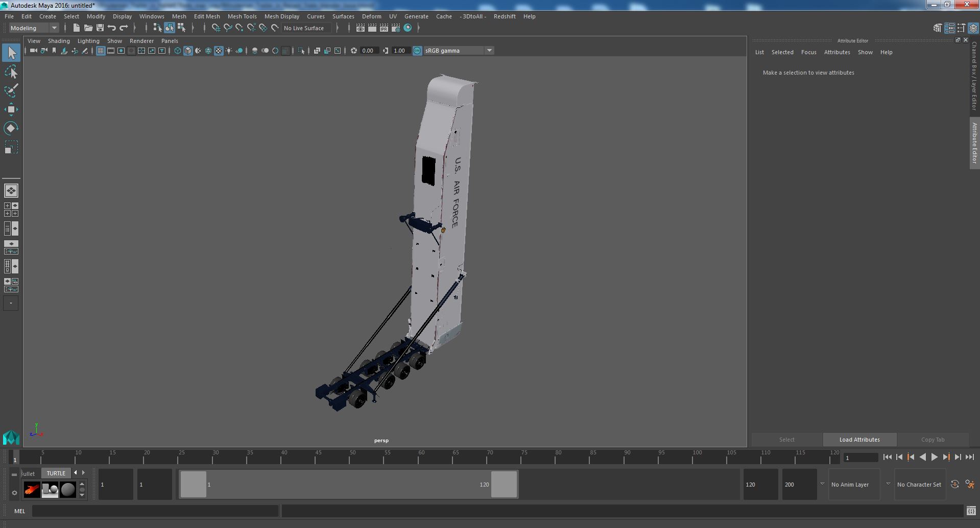Open the Modeling Toolkit icon
The image size is (980, 528).
point(938,28)
